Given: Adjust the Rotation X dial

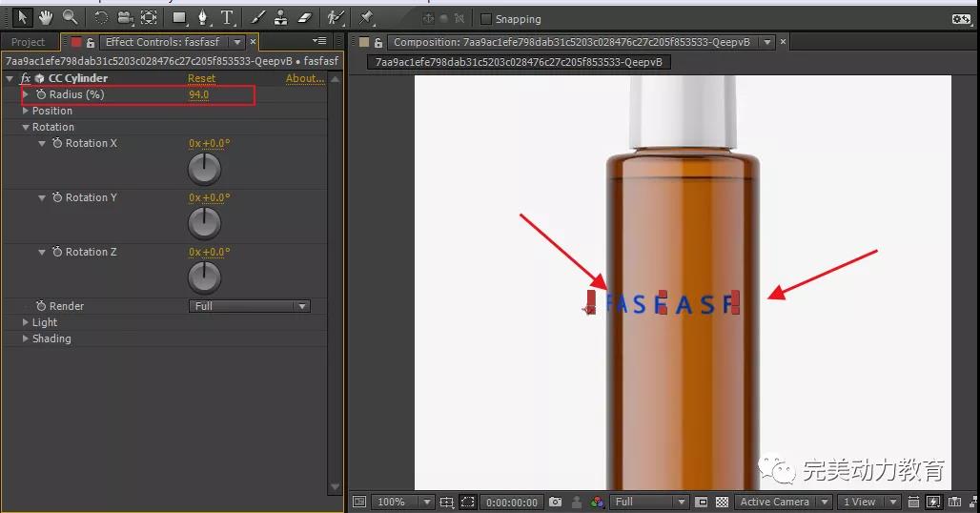Looking at the screenshot, I should (204, 170).
